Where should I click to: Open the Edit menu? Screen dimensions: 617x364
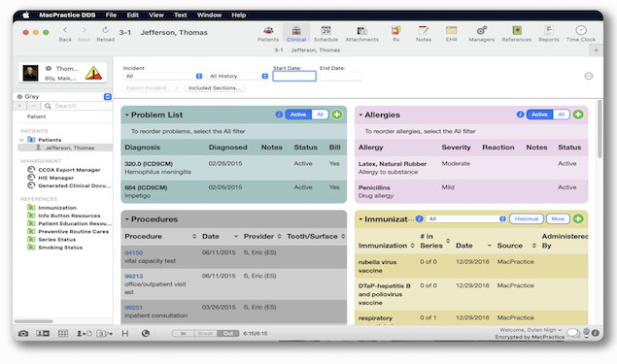(132, 15)
